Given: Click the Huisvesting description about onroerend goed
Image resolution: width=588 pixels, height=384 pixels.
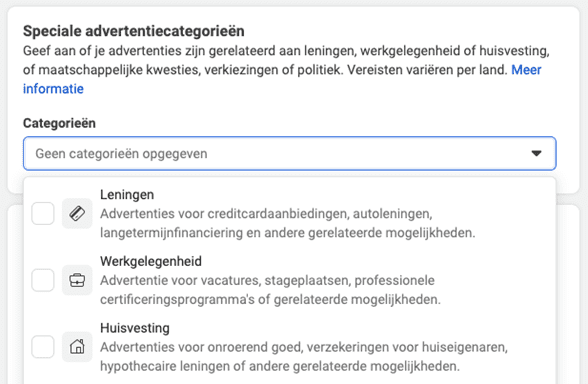Looking at the screenshot, I should pos(304,357).
